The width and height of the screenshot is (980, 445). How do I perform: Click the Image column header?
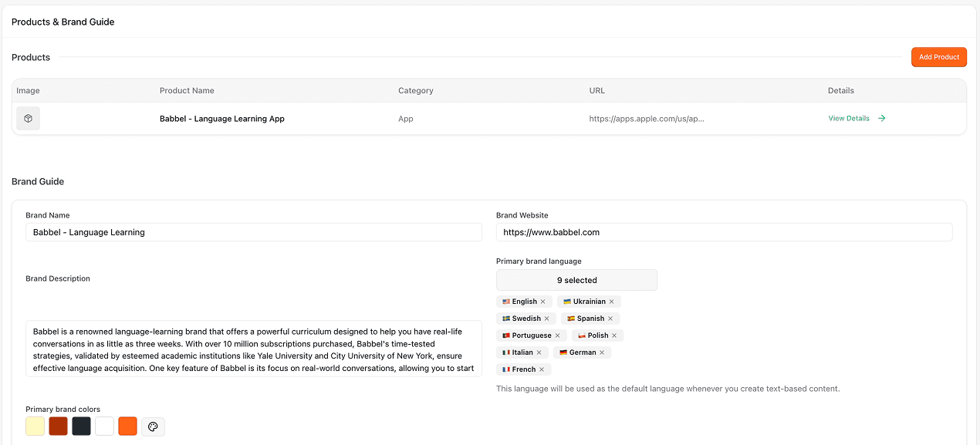pyautogui.click(x=28, y=90)
